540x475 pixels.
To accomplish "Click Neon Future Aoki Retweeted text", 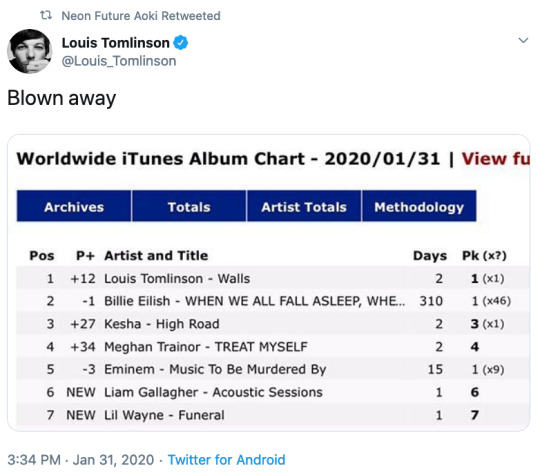I will 141,16.
